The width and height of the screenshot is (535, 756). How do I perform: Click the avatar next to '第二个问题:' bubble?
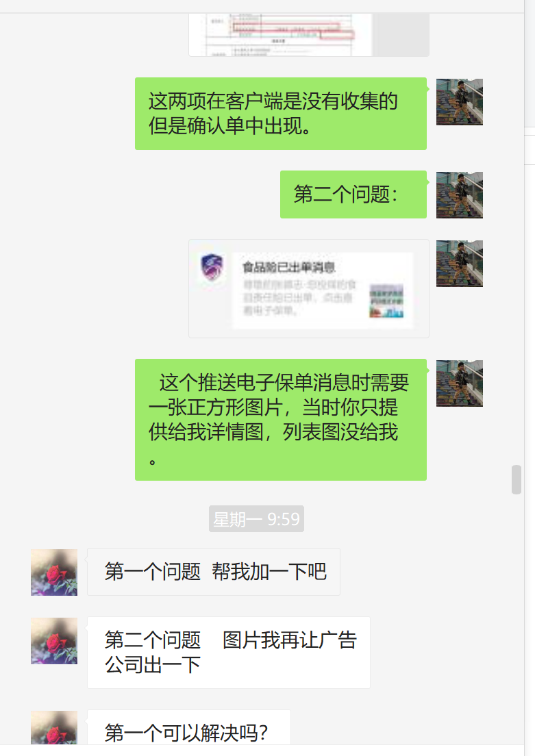pyautogui.click(x=459, y=195)
